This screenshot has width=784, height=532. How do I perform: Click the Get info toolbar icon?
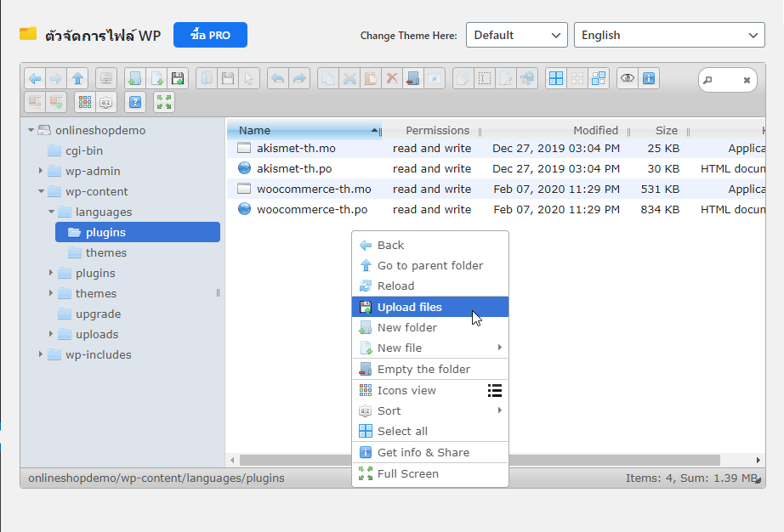tap(649, 78)
